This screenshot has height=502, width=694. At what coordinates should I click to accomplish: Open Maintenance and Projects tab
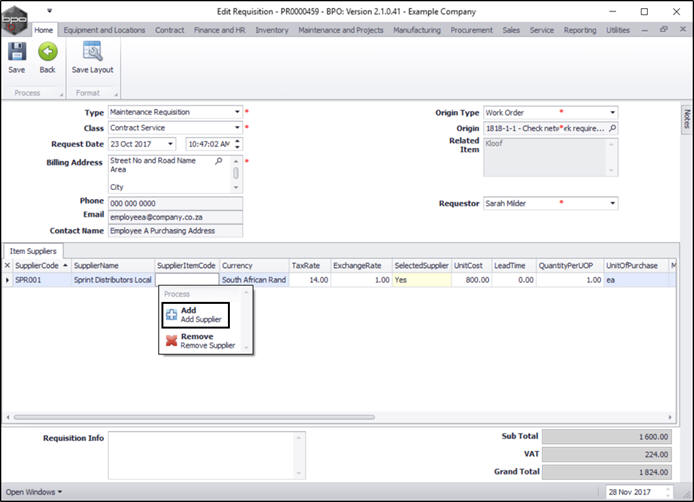click(341, 30)
